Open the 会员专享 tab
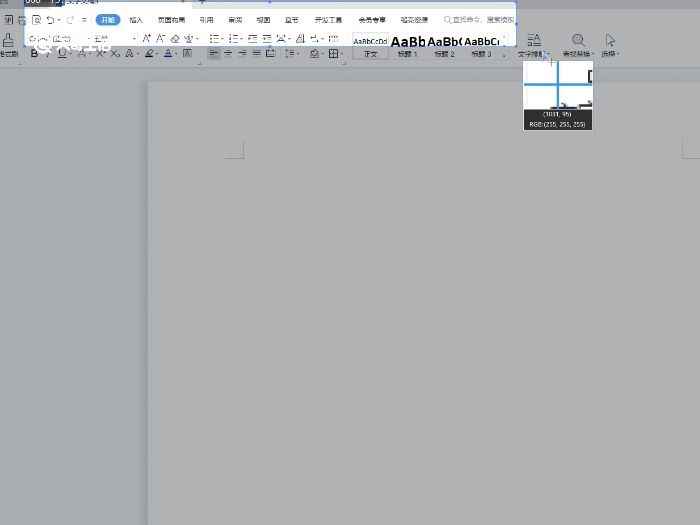The height and width of the screenshot is (525, 700). click(371, 20)
